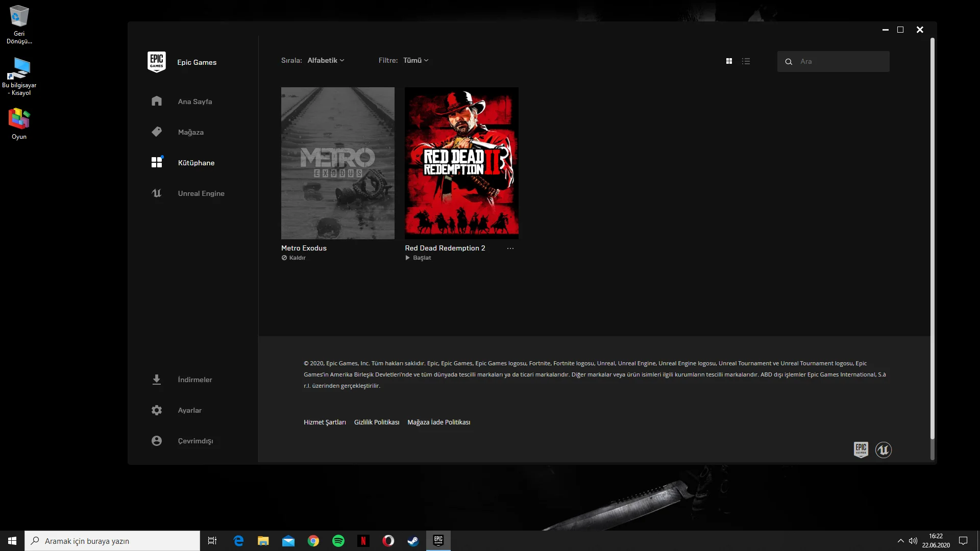Click the Metro Exodus title text
The image size is (980, 551).
(304, 248)
